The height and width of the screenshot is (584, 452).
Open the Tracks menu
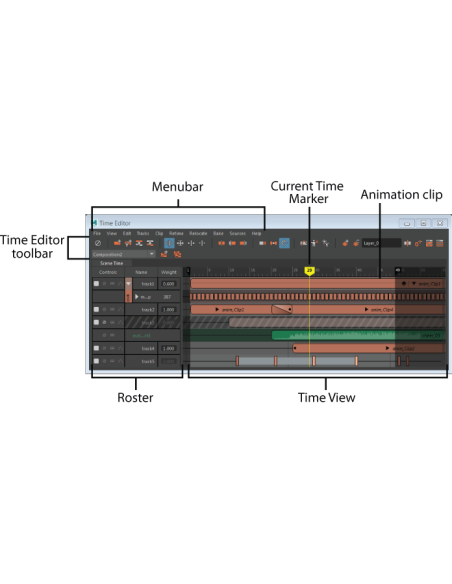pyautogui.click(x=143, y=233)
